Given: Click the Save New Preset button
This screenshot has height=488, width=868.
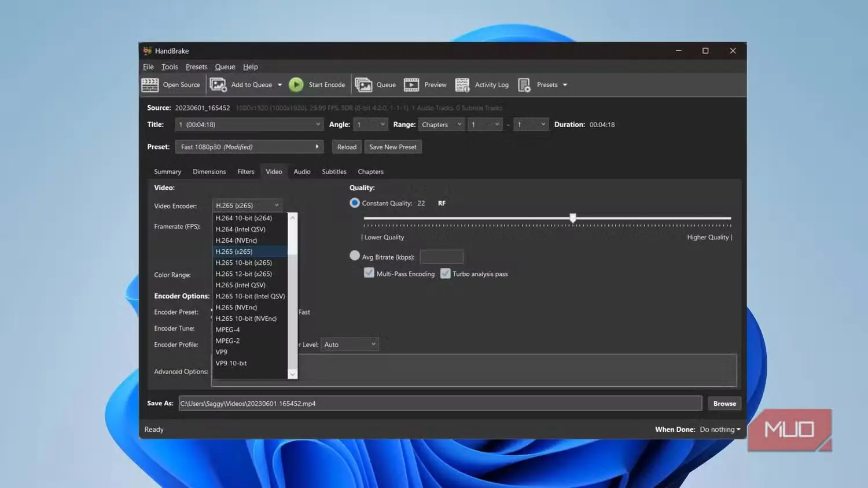Looking at the screenshot, I should (x=393, y=147).
